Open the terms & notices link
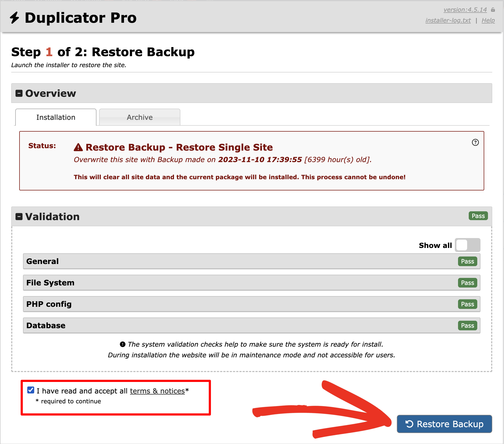Image resolution: width=504 pixels, height=444 pixels. tap(157, 391)
